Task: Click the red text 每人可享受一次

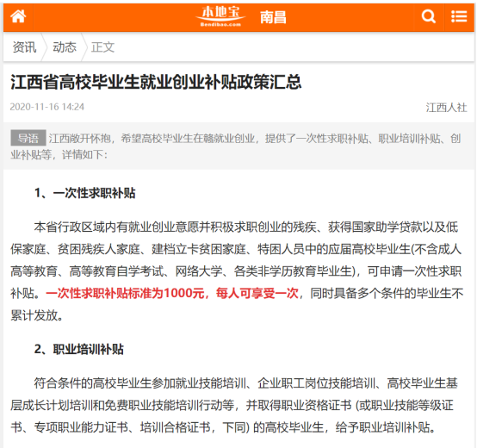Action: coord(257,294)
